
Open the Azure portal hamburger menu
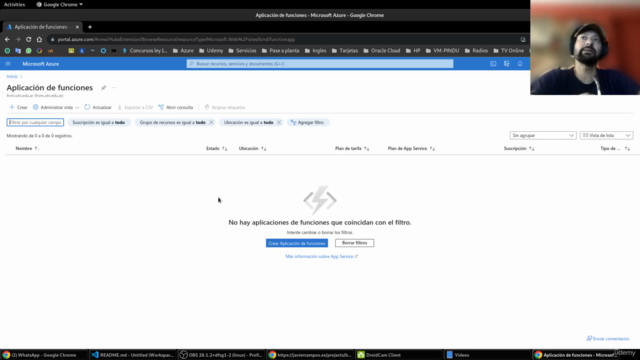pyautogui.click(x=8, y=64)
